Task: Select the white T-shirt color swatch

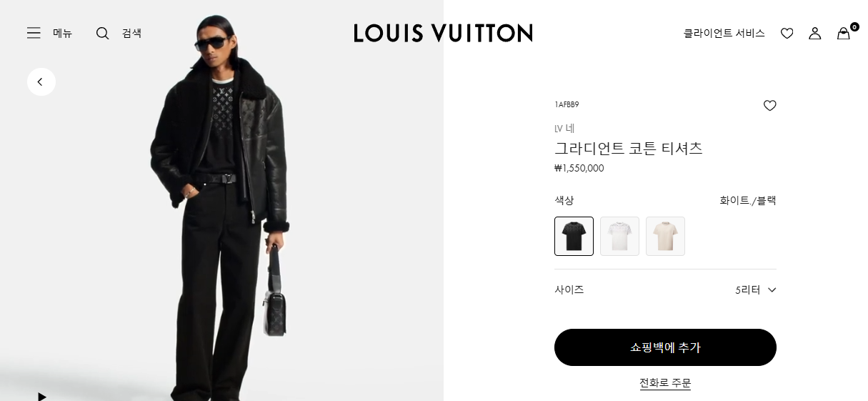Action: tap(619, 236)
